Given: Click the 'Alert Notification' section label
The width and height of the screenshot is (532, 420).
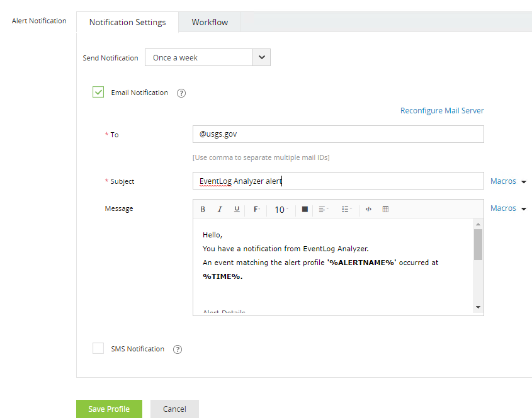Looking at the screenshot, I should [x=39, y=21].
